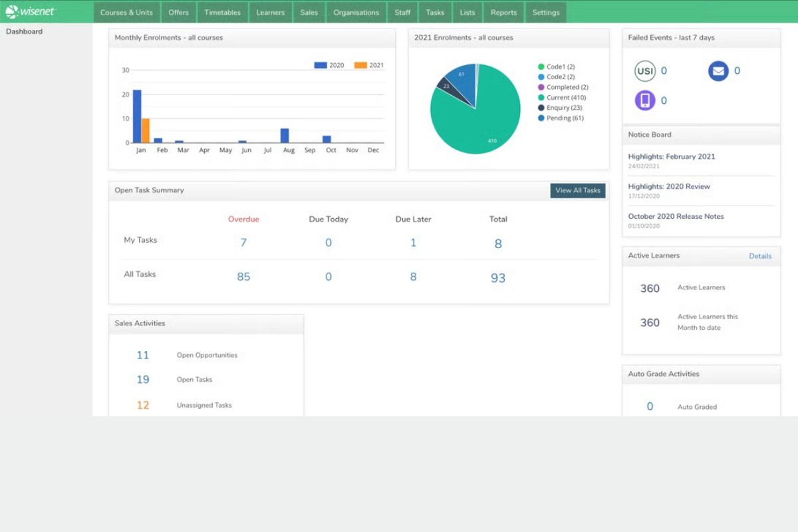Click the January 2021 orange bar
Viewport: 798px width, 532px height.
[146, 130]
